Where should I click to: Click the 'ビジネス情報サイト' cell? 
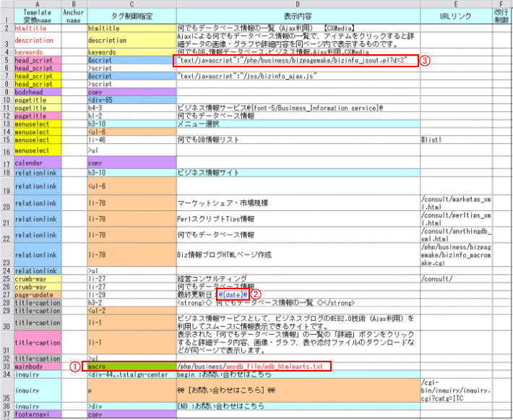[298, 173]
